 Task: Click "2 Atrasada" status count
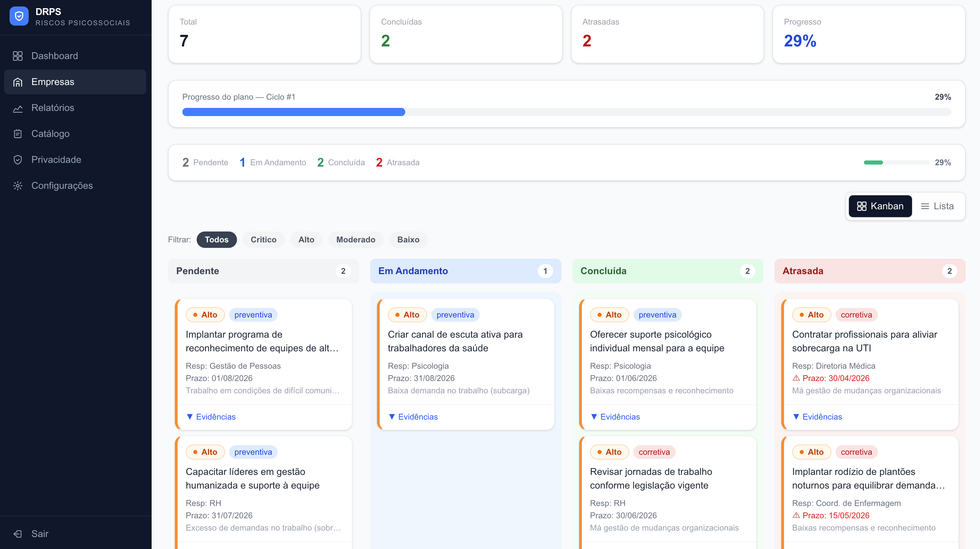397,163
